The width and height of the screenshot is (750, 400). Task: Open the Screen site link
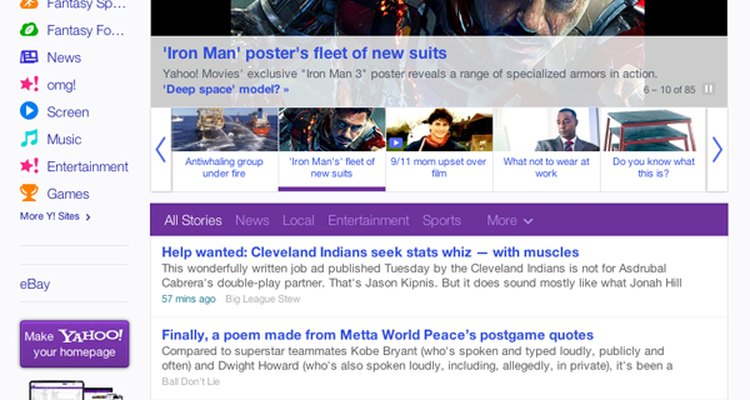tap(68, 112)
